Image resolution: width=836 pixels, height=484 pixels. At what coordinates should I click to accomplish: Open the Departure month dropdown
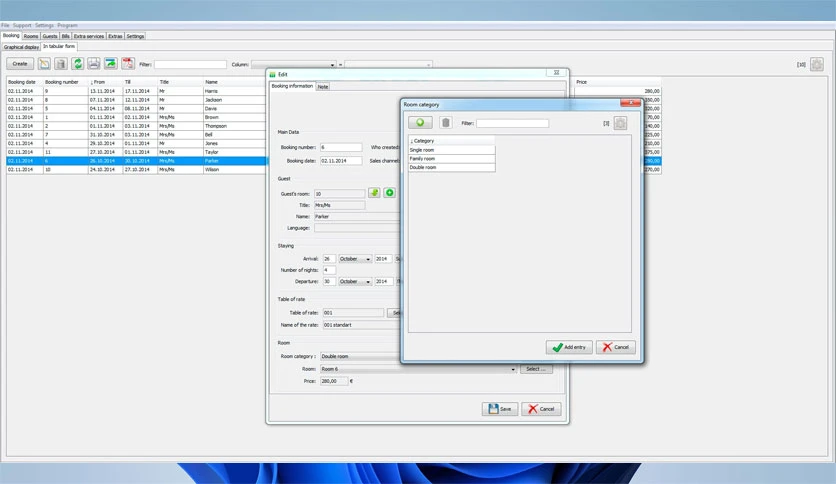[355, 281]
